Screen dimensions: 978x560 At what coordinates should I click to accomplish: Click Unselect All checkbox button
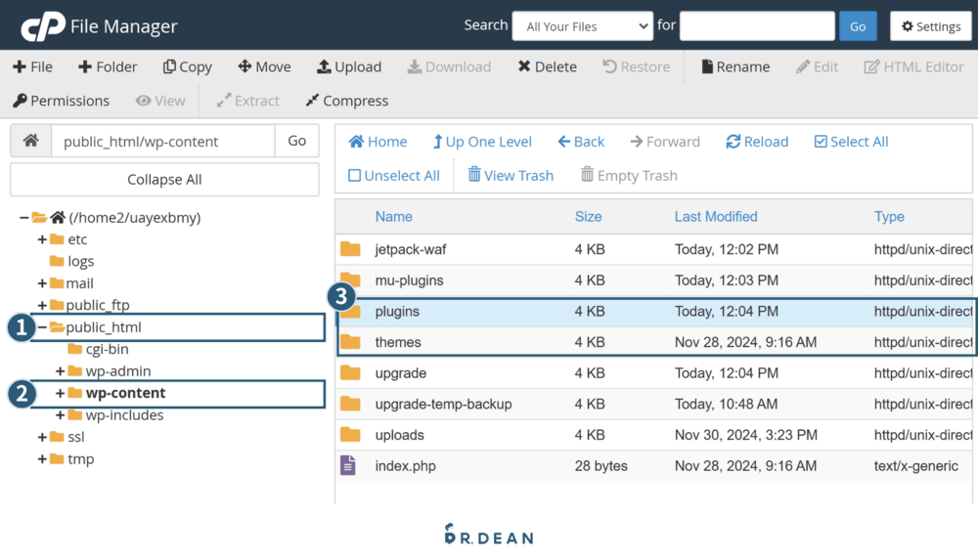coord(394,176)
